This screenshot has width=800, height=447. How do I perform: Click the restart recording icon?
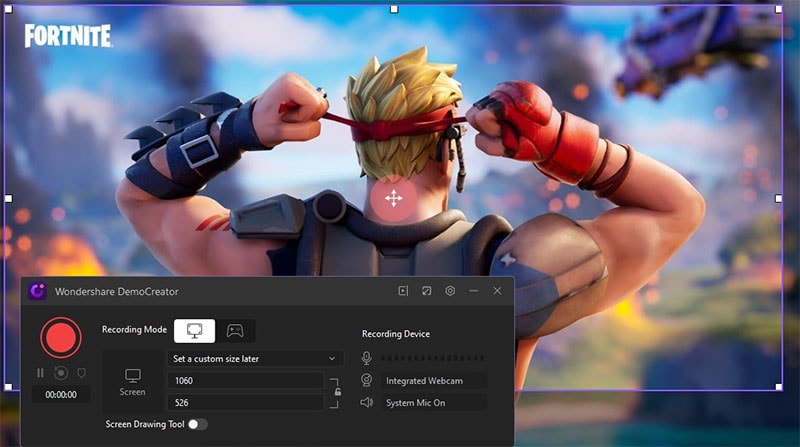(x=61, y=373)
